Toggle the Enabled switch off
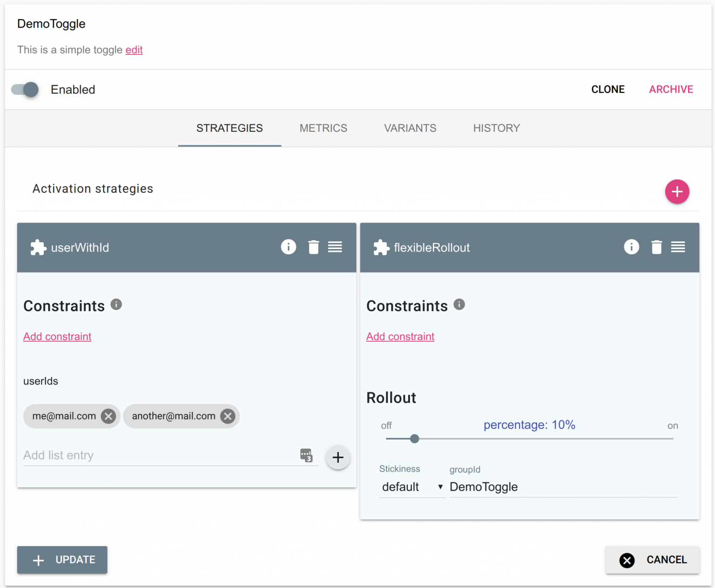The height and width of the screenshot is (588, 715). [x=25, y=89]
